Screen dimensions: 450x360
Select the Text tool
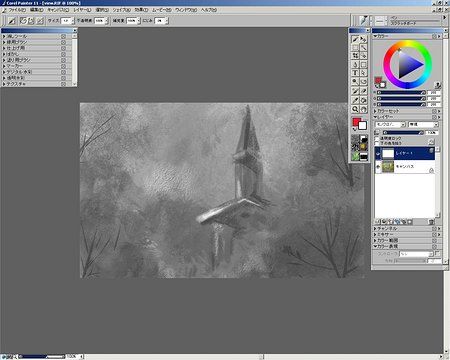[355, 73]
